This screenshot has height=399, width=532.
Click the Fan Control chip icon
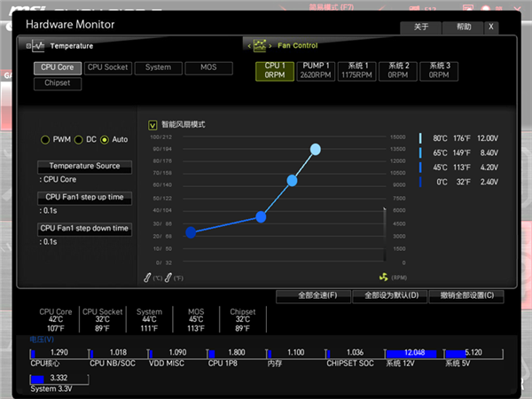pyautogui.click(x=259, y=45)
